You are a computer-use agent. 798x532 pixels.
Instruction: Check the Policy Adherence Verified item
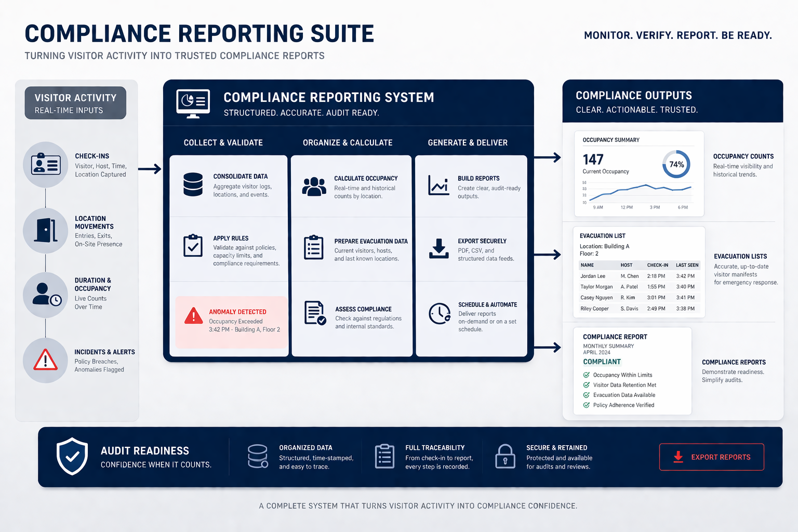point(587,405)
